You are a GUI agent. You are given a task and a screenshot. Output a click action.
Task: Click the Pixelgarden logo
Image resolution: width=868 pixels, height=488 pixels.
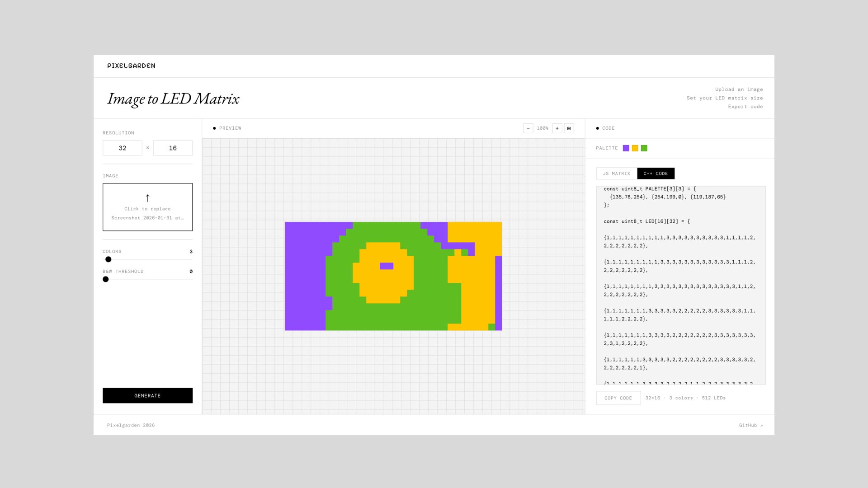tap(131, 66)
